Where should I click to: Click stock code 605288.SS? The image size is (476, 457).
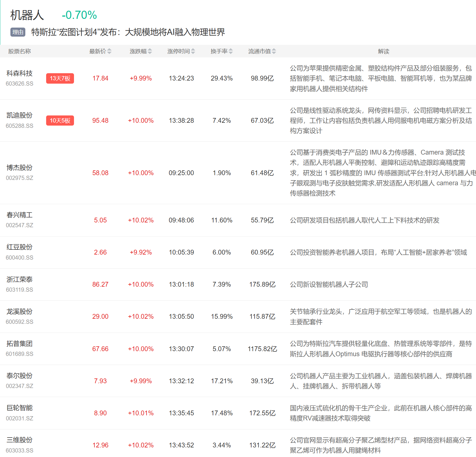pos(19,126)
